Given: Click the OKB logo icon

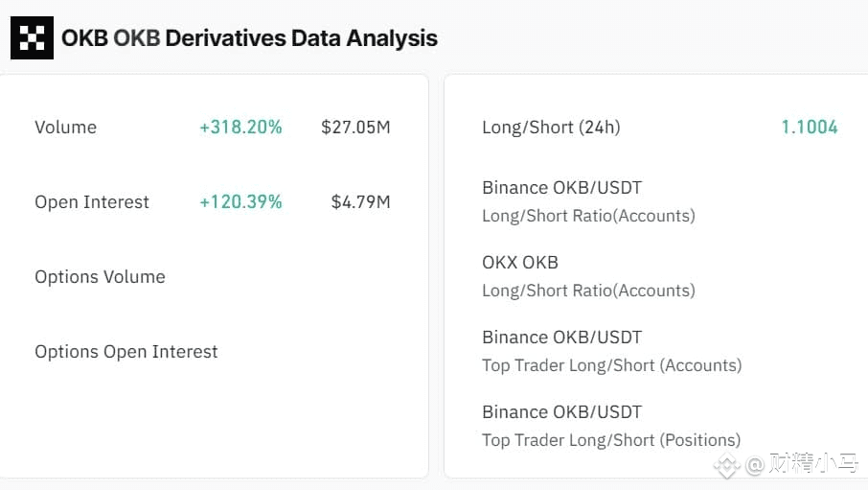Looking at the screenshot, I should tap(32, 38).
